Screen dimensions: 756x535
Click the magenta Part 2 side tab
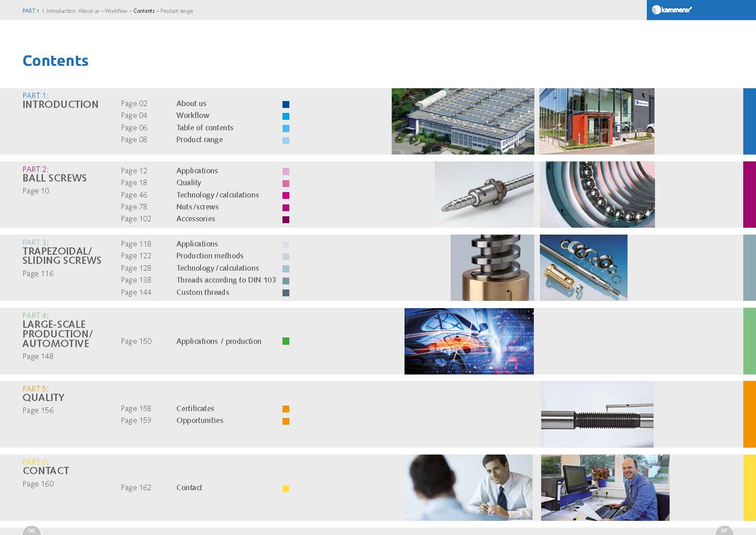pos(750,194)
